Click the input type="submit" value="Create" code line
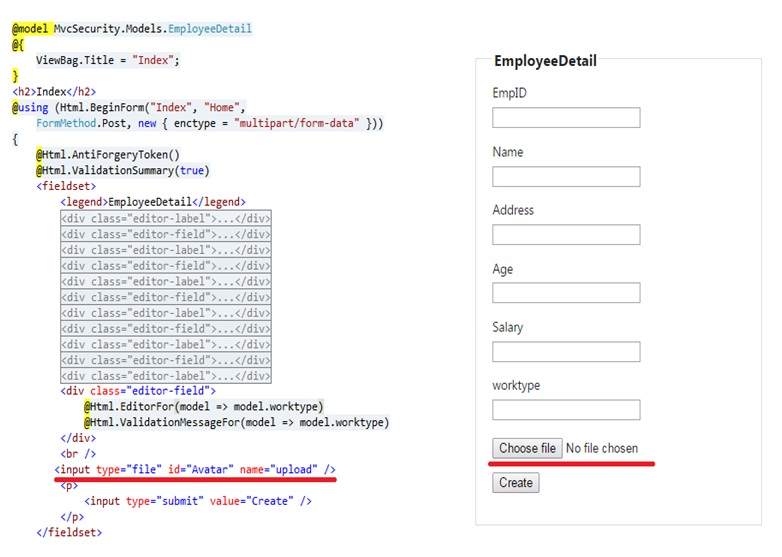The height and width of the screenshot is (557, 782). tap(198, 501)
